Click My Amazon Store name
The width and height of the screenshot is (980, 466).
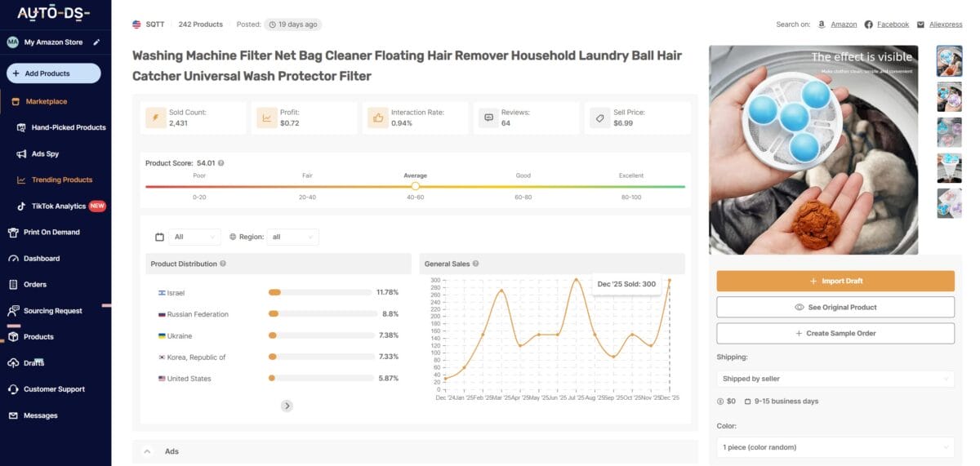pos(53,42)
